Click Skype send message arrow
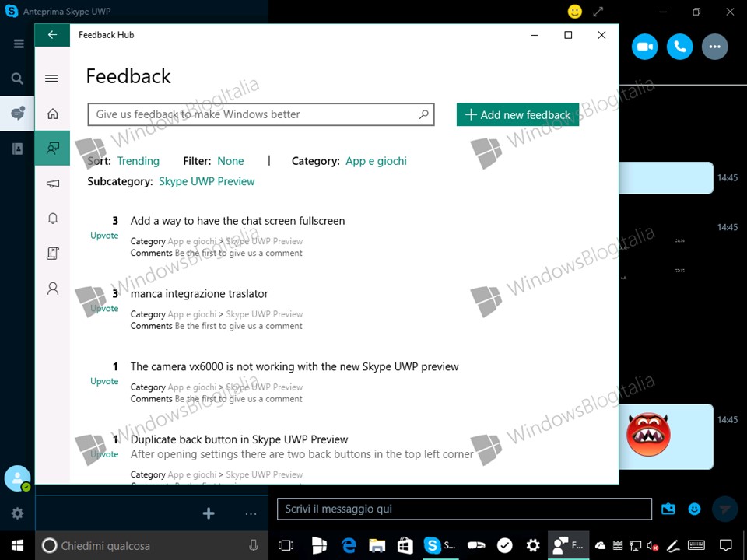Screen dimensions: 747x560 [724, 509]
